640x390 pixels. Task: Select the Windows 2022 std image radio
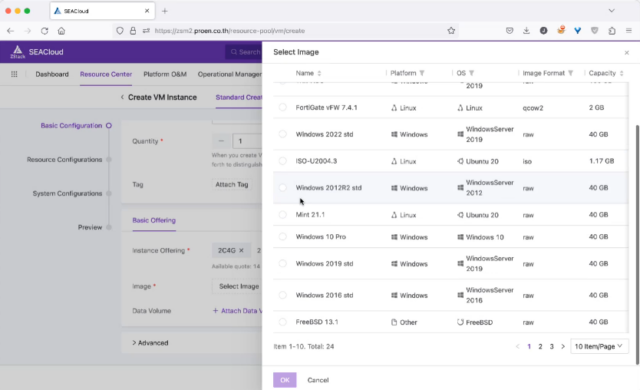click(x=282, y=134)
